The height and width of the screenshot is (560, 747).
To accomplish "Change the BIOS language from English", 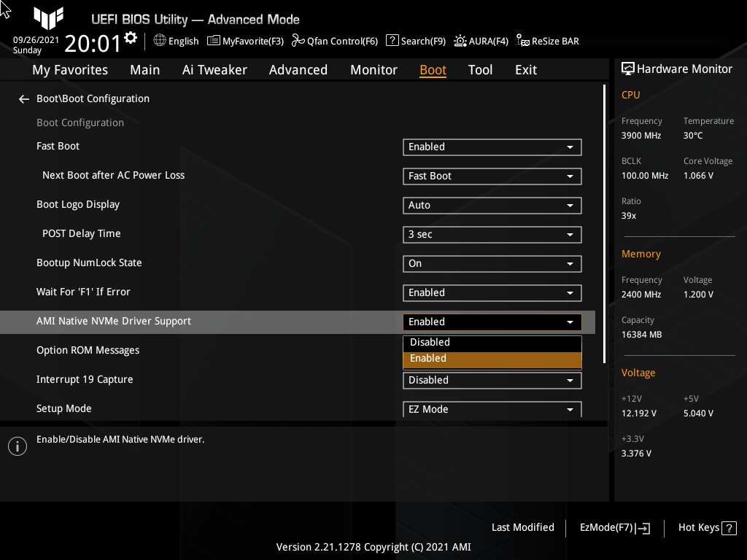I will coord(176,41).
